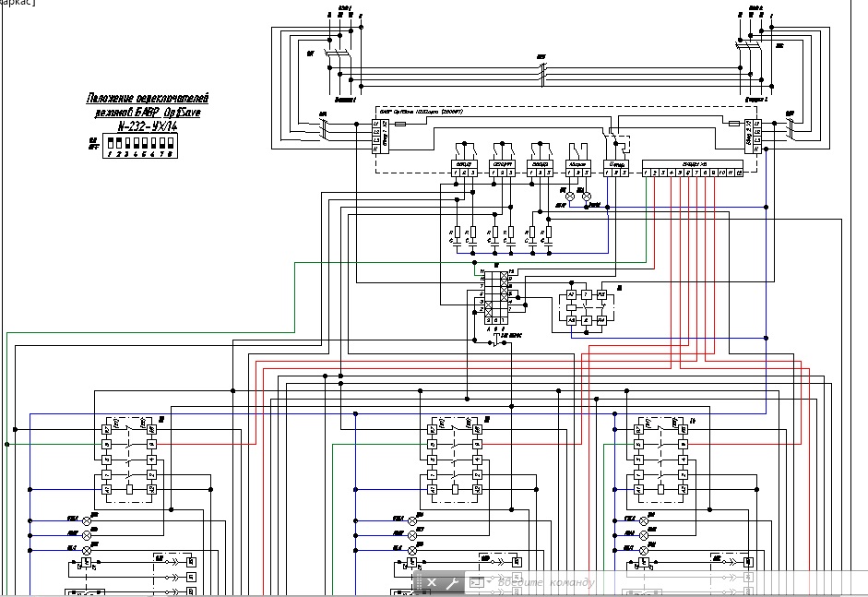This screenshot has height=597, width=868.
Task: Select the 'Положение переключателей' title text
Action: 148,98
